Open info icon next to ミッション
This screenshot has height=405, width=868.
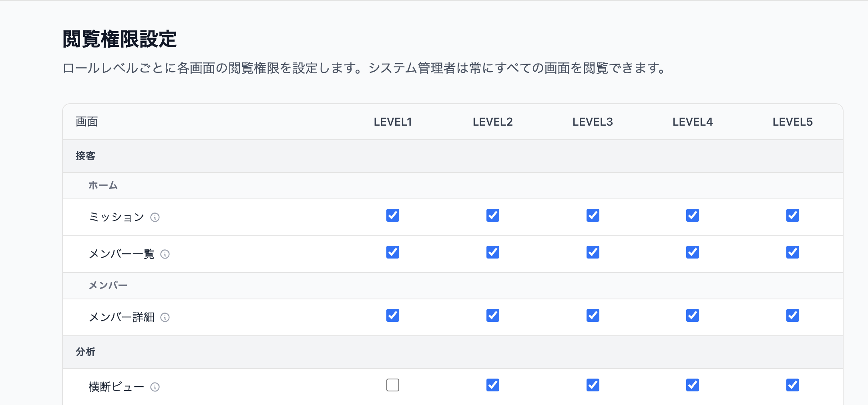point(155,217)
